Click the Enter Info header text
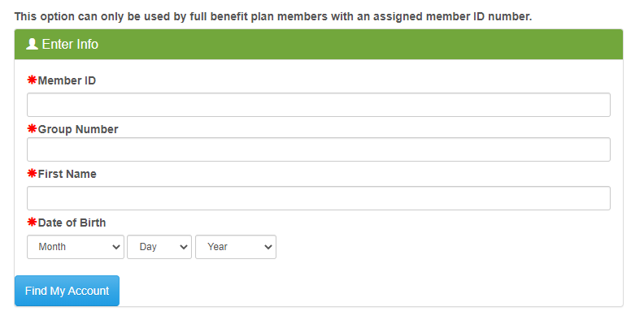The height and width of the screenshot is (320, 644). coord(70,44)
